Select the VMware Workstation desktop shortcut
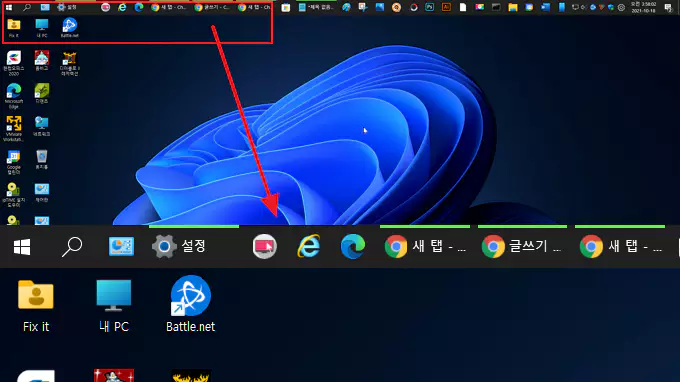 pos(13,129)
